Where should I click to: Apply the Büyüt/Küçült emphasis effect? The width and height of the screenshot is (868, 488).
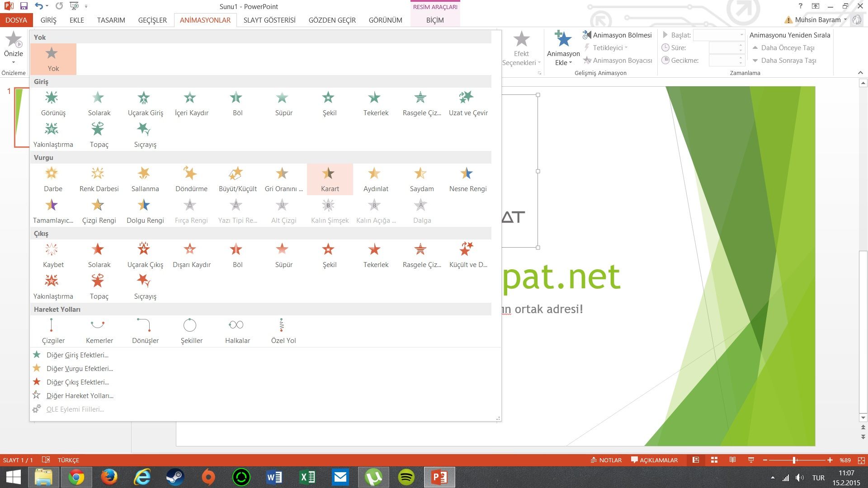click(x=237, y=179)
